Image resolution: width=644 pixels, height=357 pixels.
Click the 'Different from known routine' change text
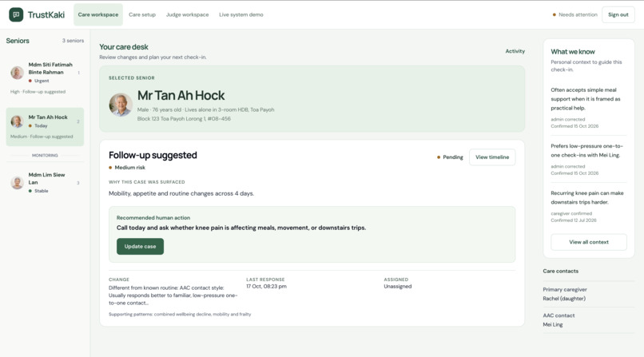[x=173, y=296]
